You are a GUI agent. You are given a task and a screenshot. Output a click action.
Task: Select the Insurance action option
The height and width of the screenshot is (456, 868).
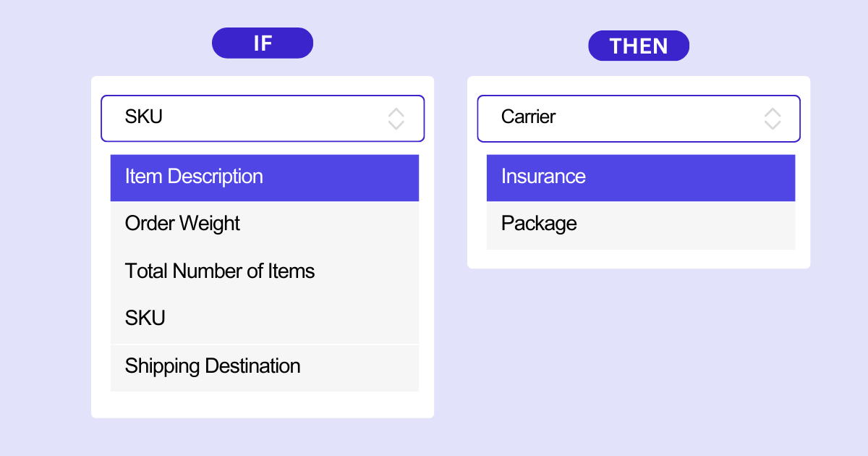pos(641,177)
